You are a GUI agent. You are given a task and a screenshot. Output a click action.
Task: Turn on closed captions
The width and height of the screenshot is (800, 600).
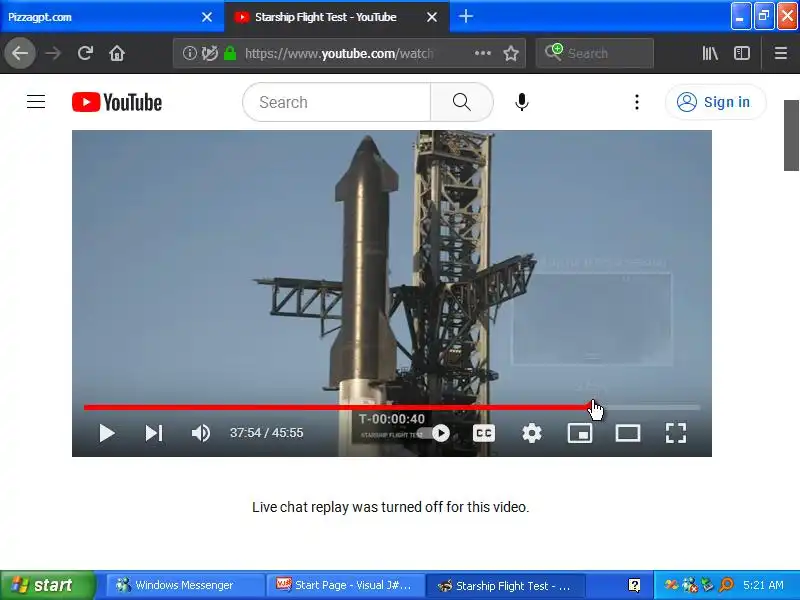pyautogui.click(x=484, y=433)
